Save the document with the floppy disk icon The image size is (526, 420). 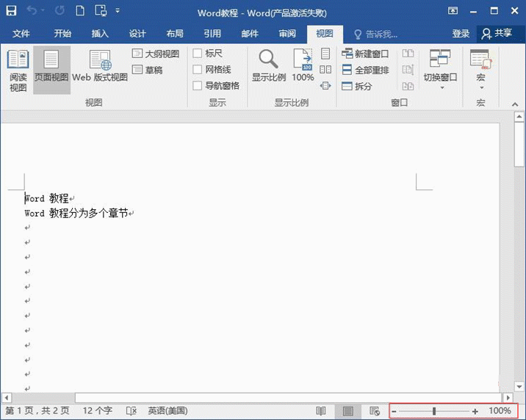point(11,11)
